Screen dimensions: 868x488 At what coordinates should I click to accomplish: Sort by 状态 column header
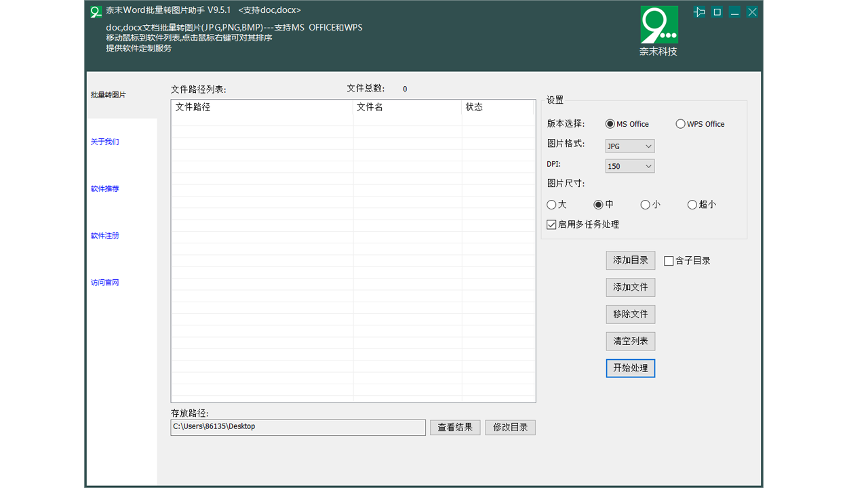[498, 107]
